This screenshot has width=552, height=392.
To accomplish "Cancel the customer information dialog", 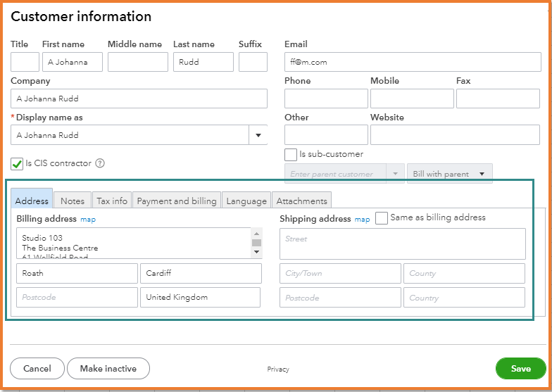I will pos(37,368).
